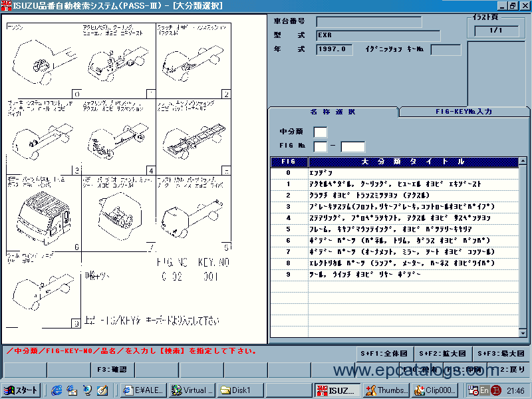The height and width of the screenshot is (399, 532).
Task: Open the スタート menu
Action: pos(21,390)
